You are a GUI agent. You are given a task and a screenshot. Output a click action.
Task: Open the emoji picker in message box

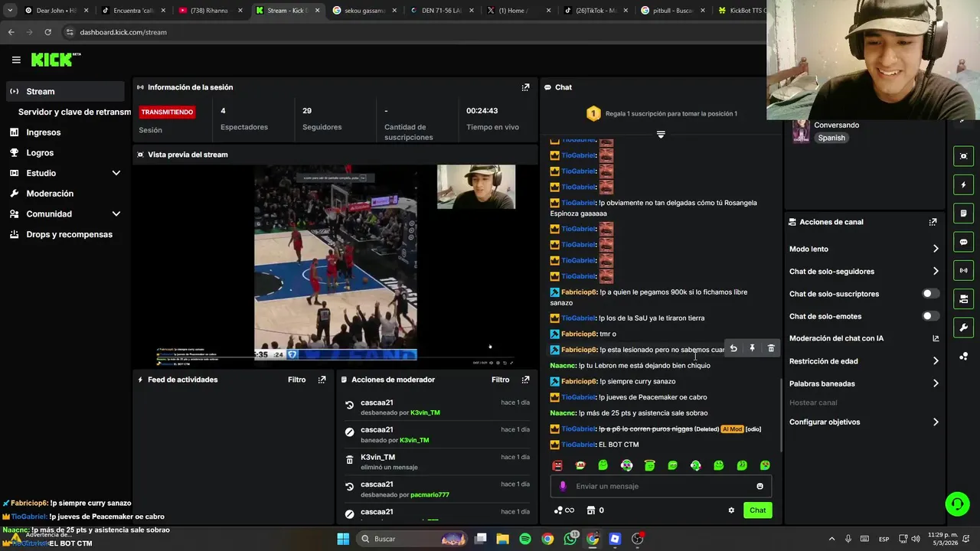(759, 486)
